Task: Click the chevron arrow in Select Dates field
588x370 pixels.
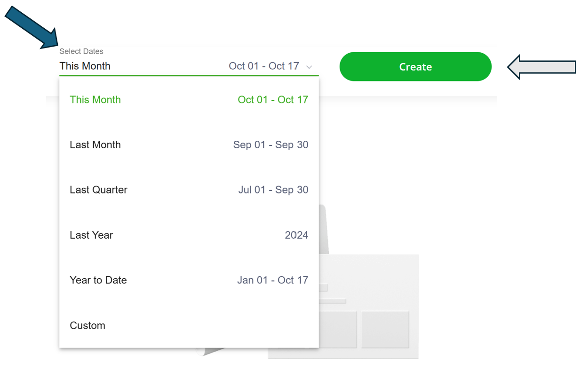Action: [309, 67]
